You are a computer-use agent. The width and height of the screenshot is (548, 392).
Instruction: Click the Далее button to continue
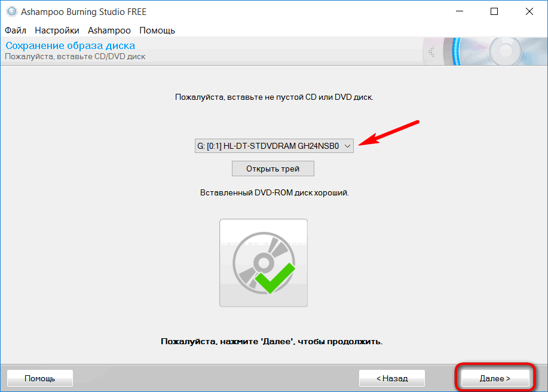tap(495, 378)
